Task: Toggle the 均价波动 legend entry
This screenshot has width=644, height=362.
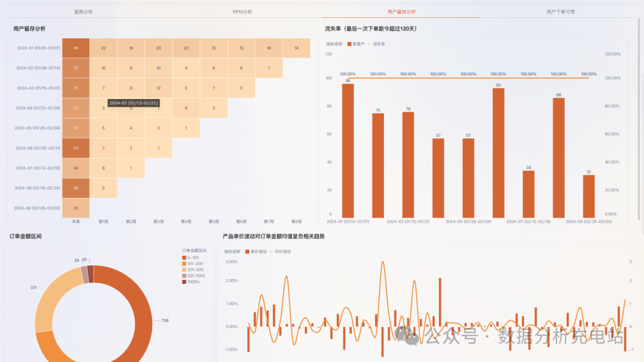Action: click(280, 252)
